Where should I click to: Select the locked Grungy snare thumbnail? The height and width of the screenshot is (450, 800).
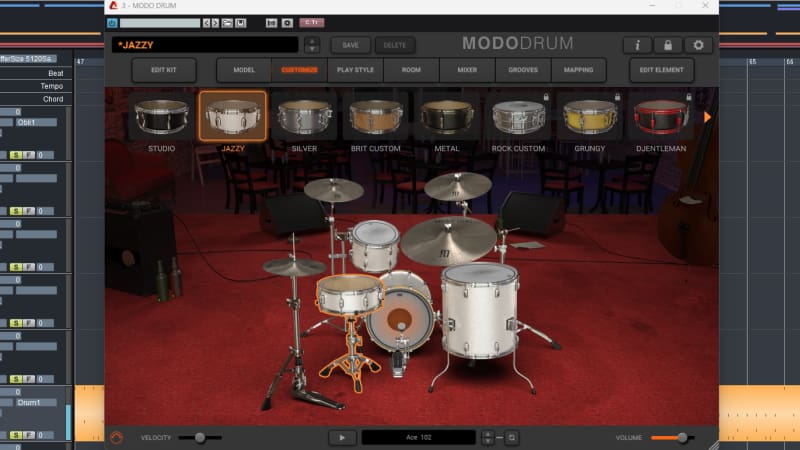tap(590, 116)
